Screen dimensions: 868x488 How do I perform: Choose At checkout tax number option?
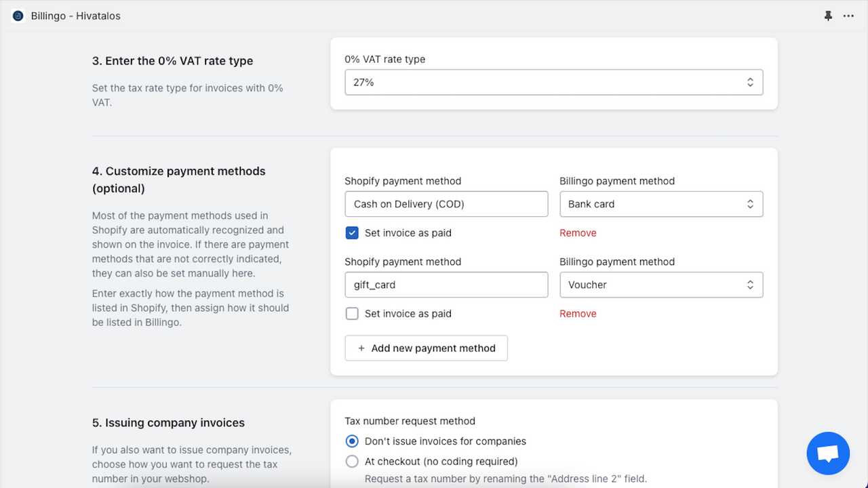(x=352, y=462)
